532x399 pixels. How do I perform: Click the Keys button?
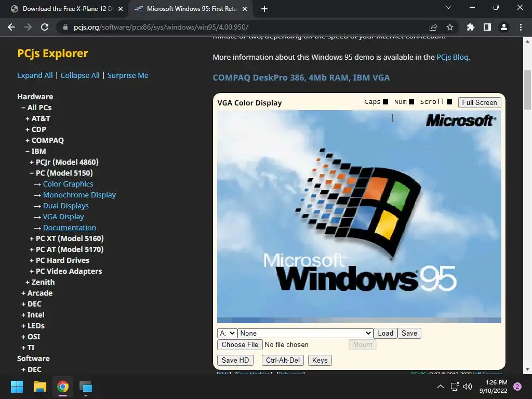point(320,361)
